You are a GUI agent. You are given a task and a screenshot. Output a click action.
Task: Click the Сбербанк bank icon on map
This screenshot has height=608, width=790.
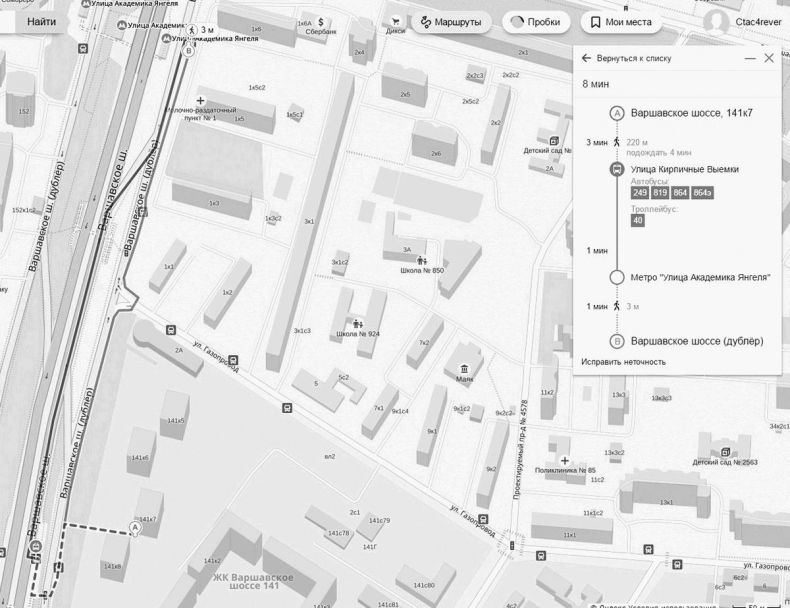click(321, 21)
